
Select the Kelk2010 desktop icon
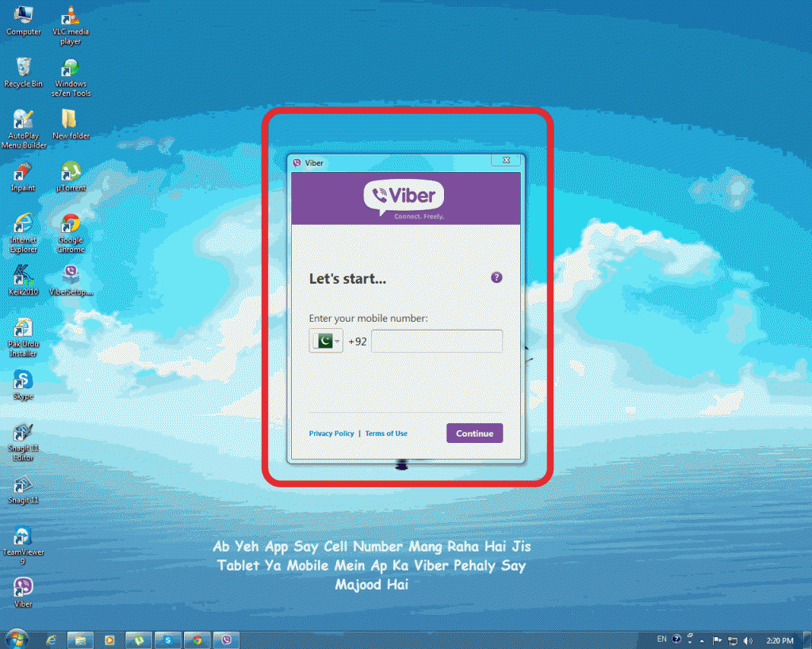coord(23,281)
